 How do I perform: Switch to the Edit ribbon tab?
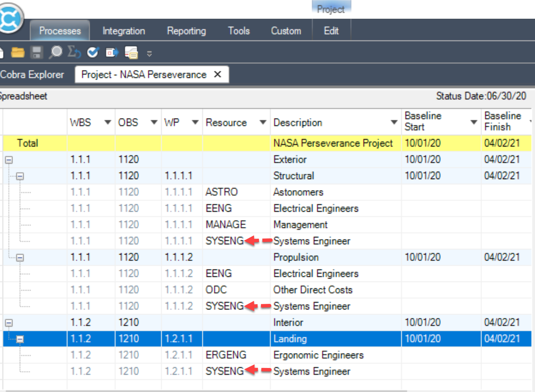point(331,31)
